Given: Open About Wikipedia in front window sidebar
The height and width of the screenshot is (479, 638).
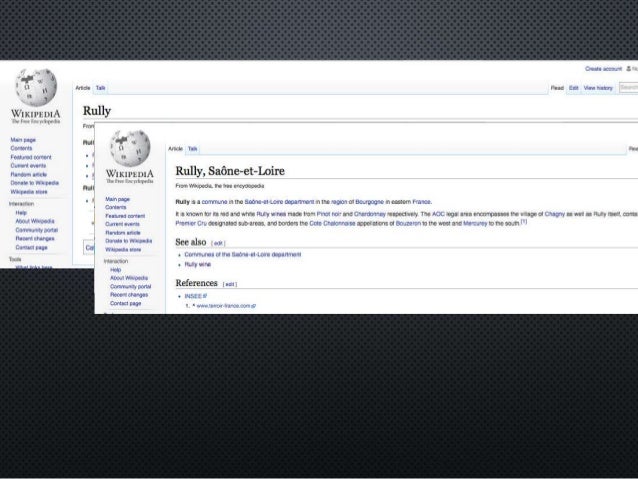Looking at the screenshot, I should click(x=129, y=278).
